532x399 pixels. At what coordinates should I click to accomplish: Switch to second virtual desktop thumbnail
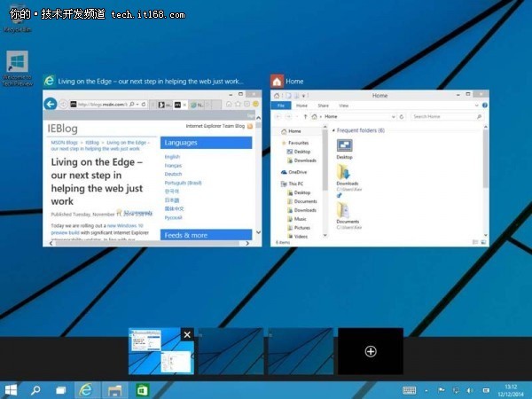click(x=231, y=352)
